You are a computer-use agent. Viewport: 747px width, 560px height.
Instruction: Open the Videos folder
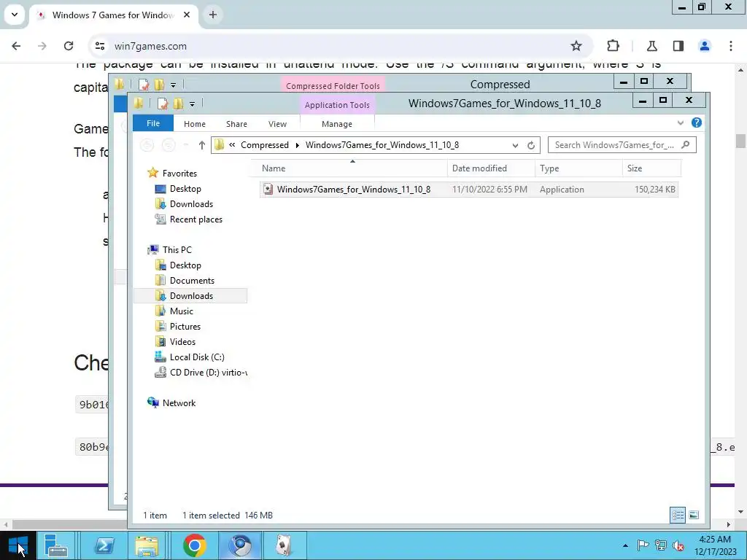182,341
